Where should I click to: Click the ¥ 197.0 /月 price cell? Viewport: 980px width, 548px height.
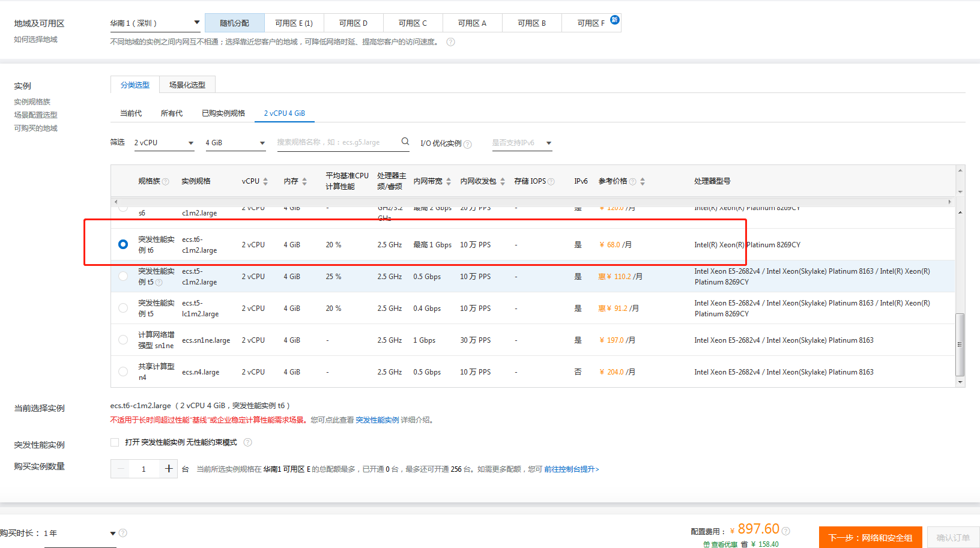(617, 340)
